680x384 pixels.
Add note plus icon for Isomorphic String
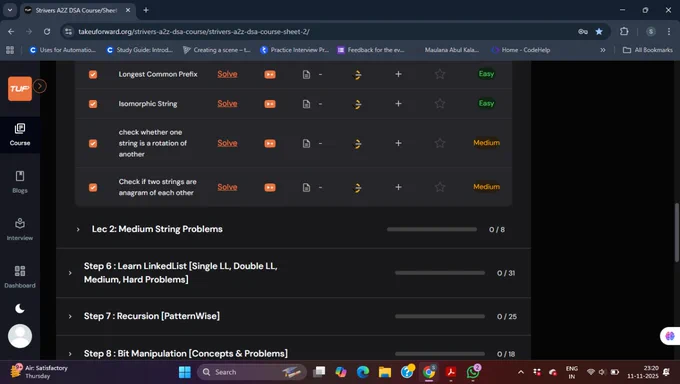pyautogui.click(x=398, y=104)
